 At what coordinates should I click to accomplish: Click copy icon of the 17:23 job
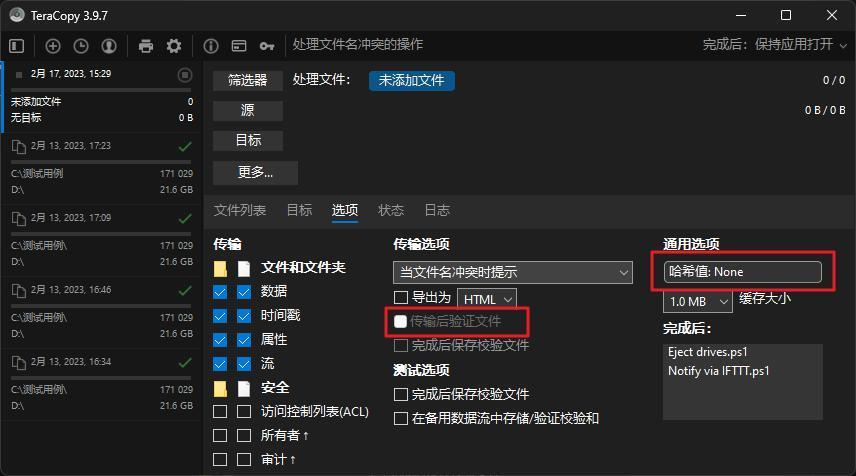[x=19, y=147]
